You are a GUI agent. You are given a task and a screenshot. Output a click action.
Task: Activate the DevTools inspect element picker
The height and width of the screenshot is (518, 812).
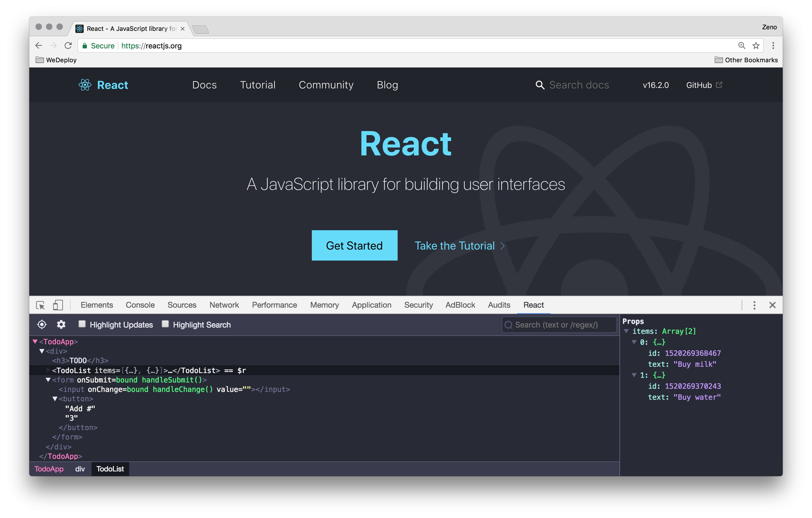41,305
